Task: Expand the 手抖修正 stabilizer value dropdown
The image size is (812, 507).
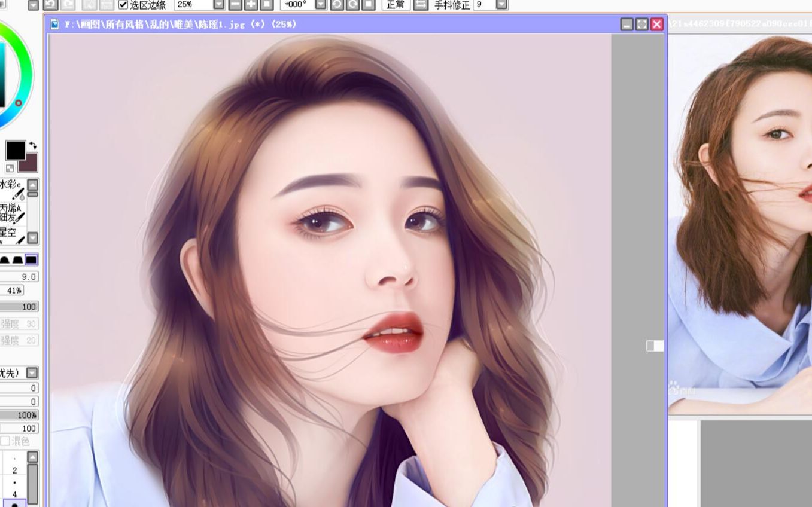Action: [x=501, y=5]
